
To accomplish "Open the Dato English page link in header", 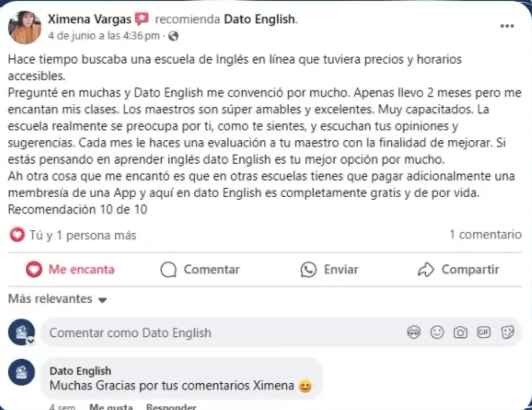I will (x=260, y=19).
